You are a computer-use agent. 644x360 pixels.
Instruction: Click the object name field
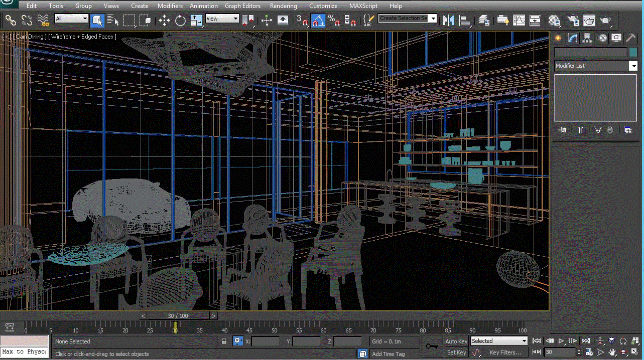click(x=591, y=52)
